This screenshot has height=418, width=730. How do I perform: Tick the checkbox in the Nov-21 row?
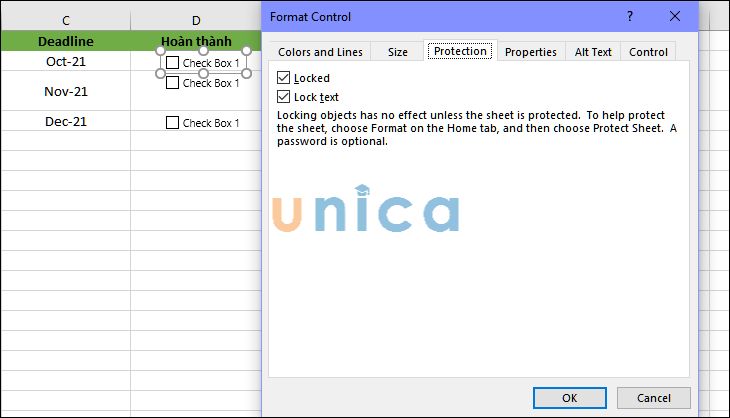(173, 83)
